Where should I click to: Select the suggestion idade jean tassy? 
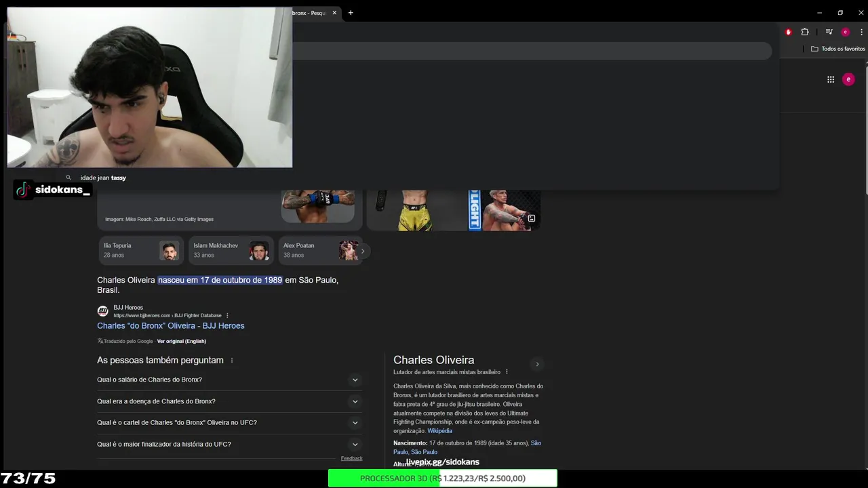103,178
